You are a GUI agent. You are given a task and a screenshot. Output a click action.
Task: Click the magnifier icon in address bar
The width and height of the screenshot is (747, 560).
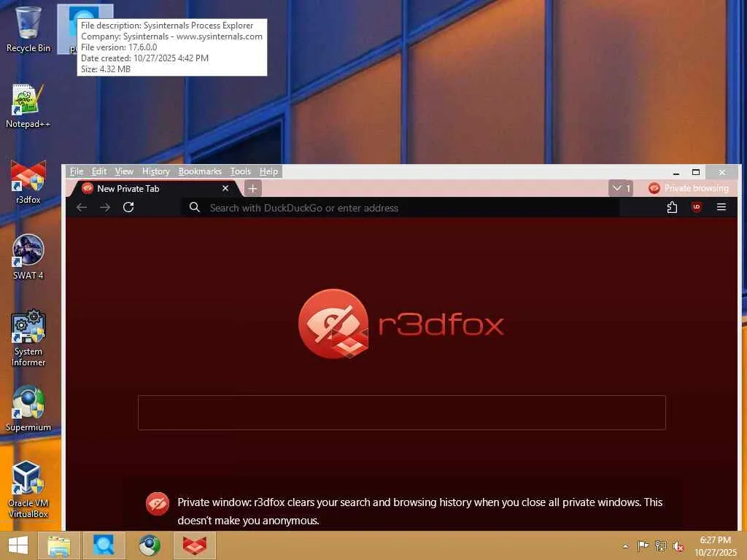point(194,207)
